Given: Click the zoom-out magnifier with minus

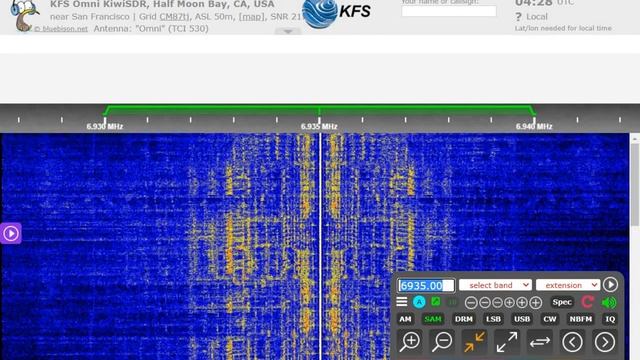Looking at the screenshot, I should click(442, 342).
